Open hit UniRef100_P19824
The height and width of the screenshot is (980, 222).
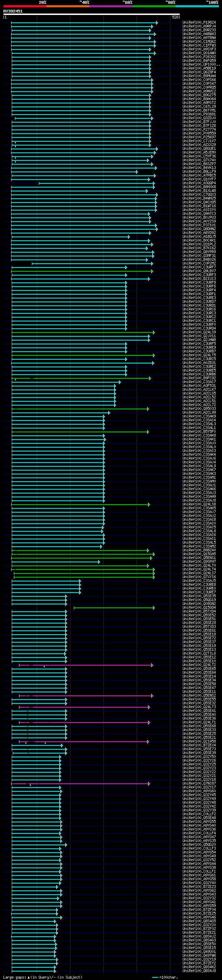click(199, 23)
